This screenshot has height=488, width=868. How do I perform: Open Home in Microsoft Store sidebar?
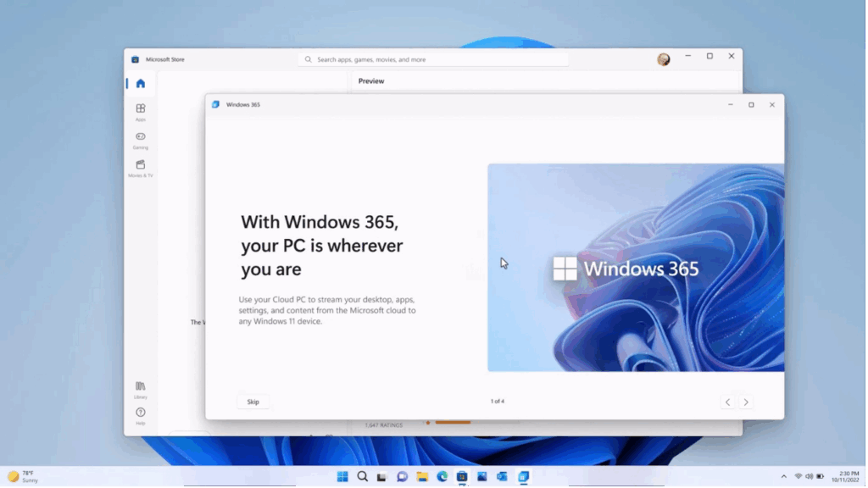140,83
